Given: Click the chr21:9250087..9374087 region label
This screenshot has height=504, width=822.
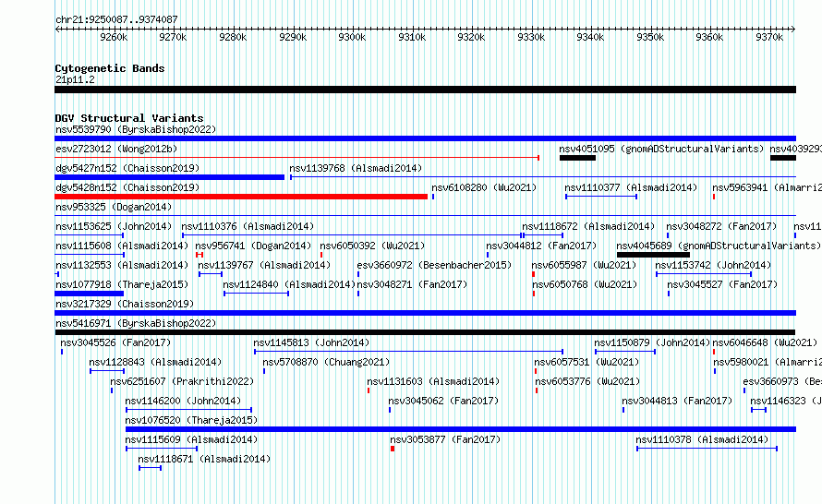Looking at the screenshot, I should point(116,19).
